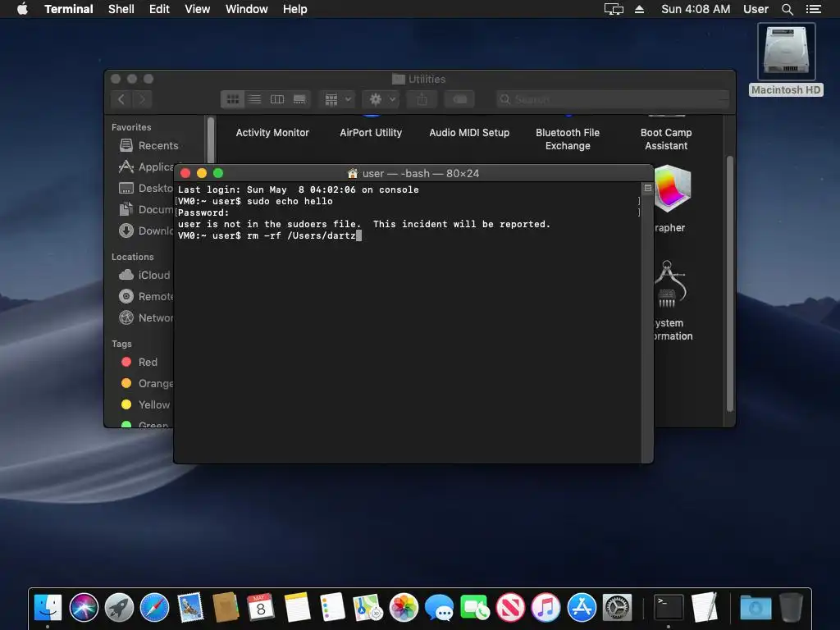The image size is (840, 630).
Task: Open Calendar icon showing May 8
Action: click(x=261, y=608)
